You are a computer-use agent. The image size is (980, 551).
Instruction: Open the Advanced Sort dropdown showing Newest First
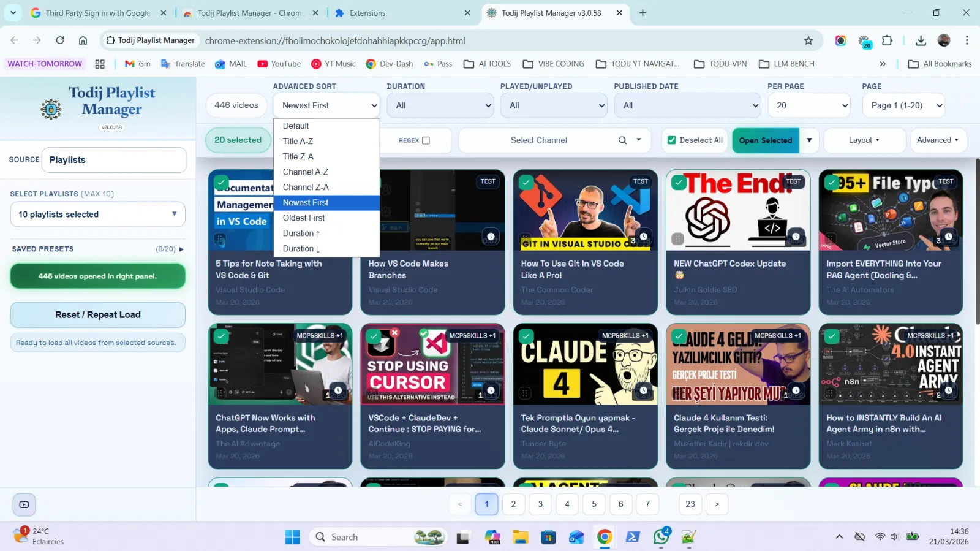(326, 105)
